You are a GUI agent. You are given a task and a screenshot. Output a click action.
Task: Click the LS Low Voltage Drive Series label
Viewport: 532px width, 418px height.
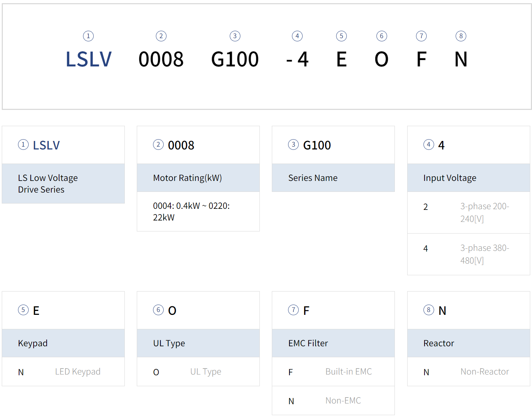pyautogui.click(x=48, y=183)
